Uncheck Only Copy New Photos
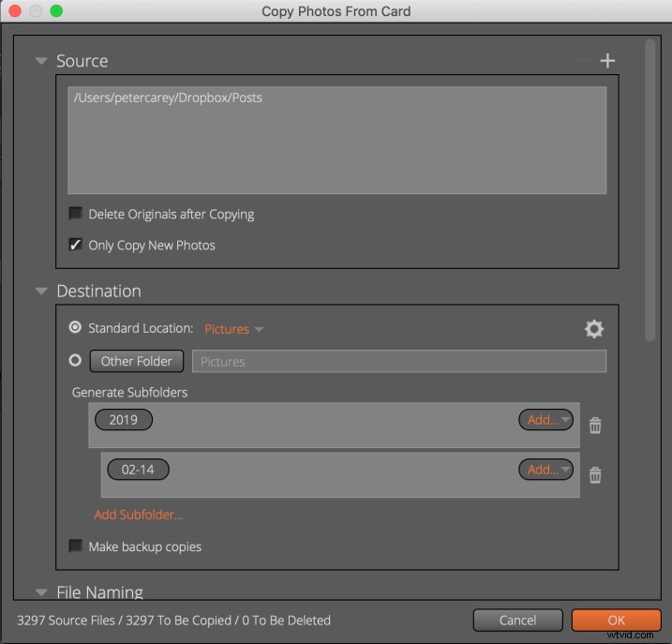 coord(76,245)
